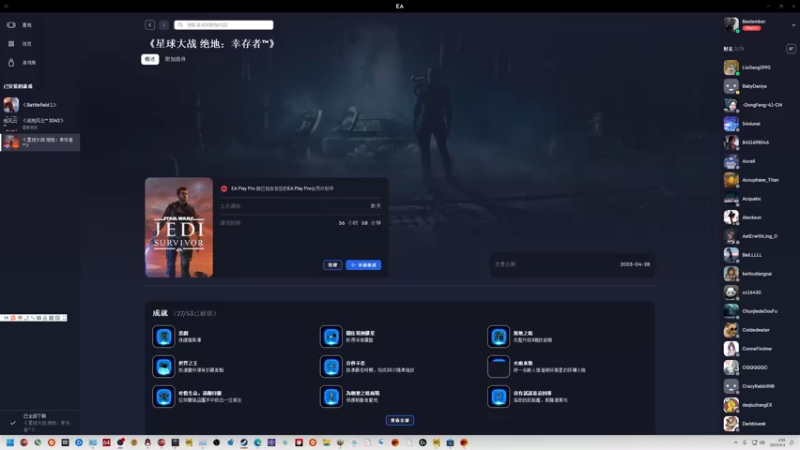Go back using the left arrow button

pyautogui.click(x=149, y=25)
